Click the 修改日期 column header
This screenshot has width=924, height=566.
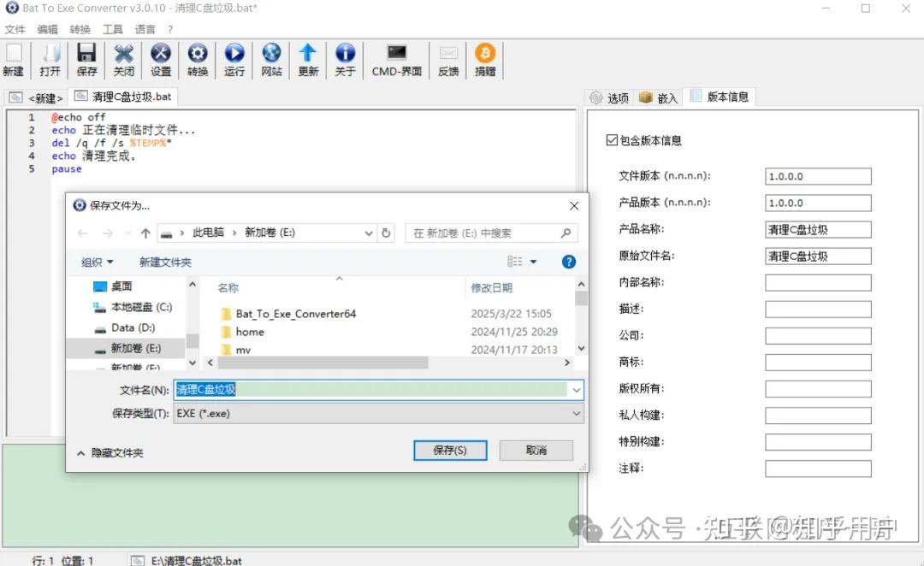491,288
